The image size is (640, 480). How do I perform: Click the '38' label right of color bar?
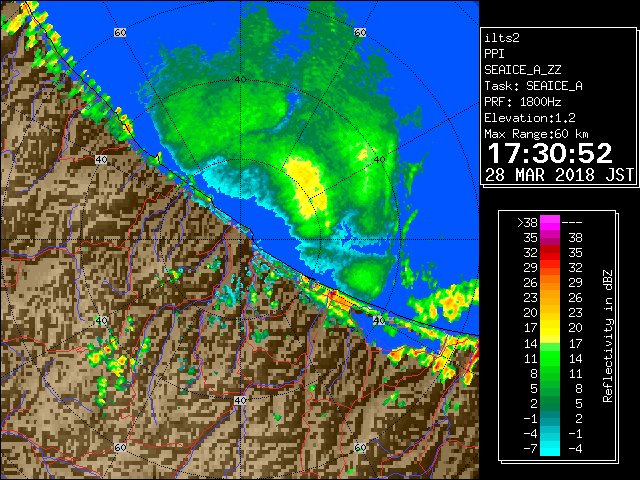pos(575,238)
